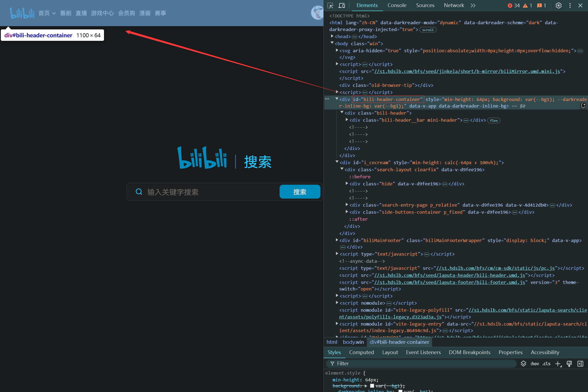Click the html breadcrumb
The image size is (588, 392).
(332, 342)
